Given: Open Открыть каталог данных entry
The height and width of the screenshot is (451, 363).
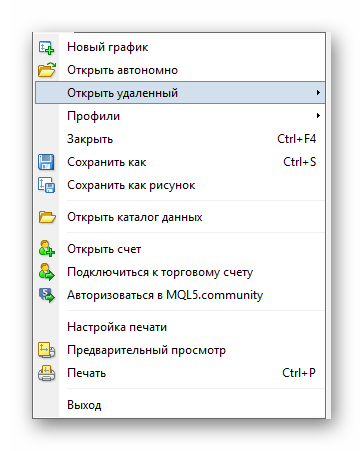Looking at the screenshot, I should click(180, 217).
